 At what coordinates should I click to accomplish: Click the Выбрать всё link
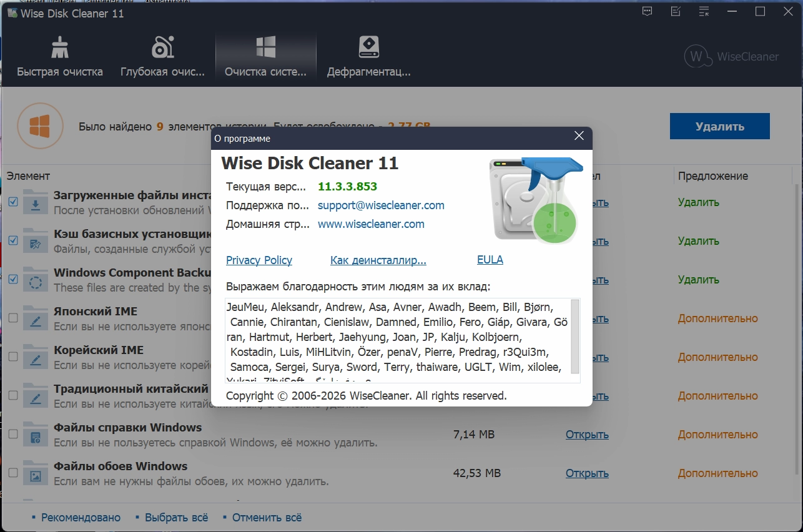pyautogui.click(x=176, y=518)
